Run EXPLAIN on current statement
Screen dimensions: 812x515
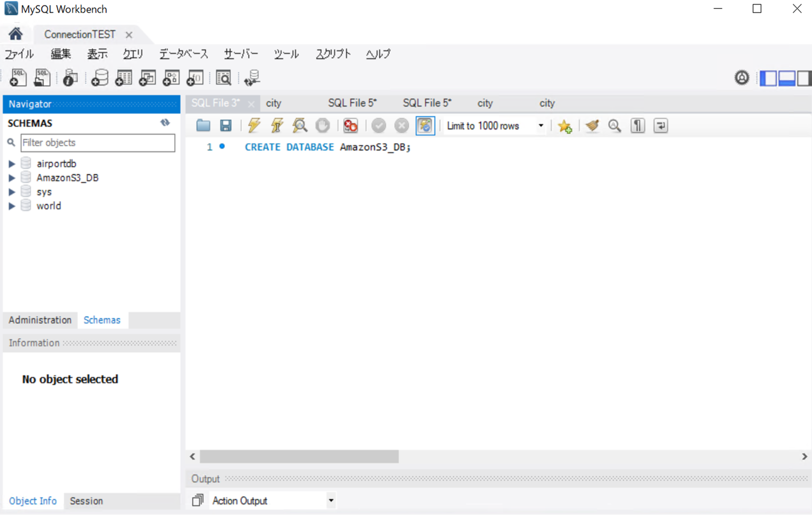tap(300, 126)
